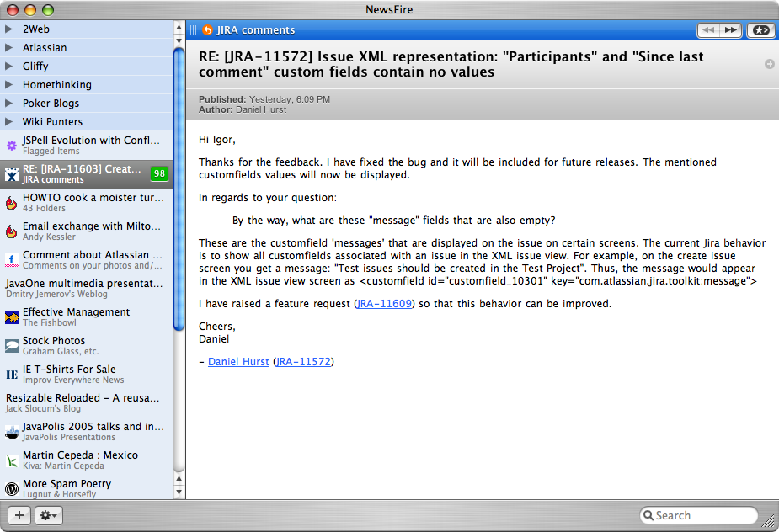This screenshot has width=779, height=532.
Task: Click the flag star button in header
Action: [760, 30]
